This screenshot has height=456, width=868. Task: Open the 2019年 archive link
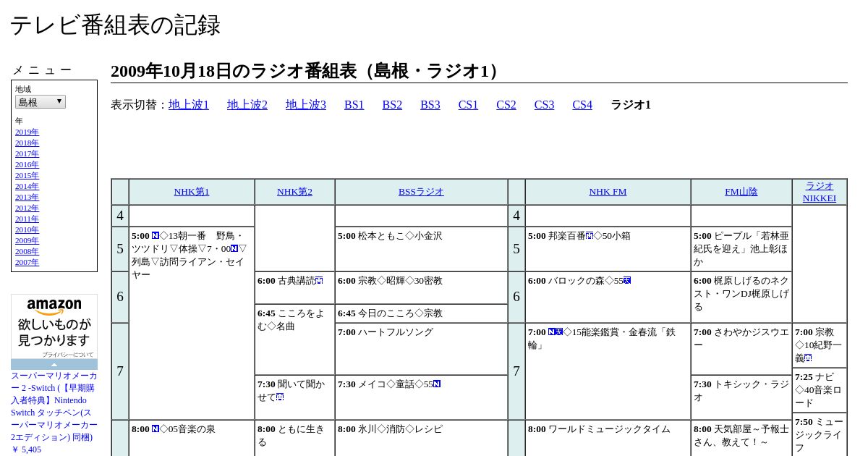coord(27,132)
